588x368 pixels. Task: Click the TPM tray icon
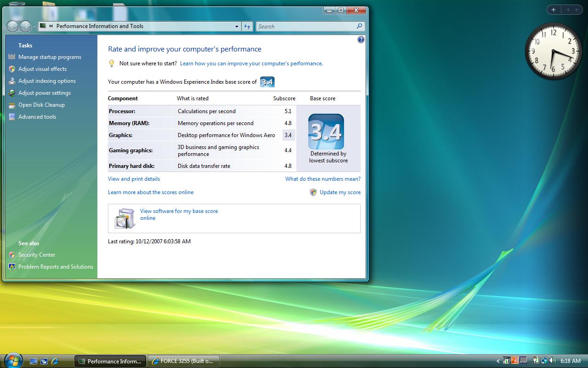(x=507, y=360)
